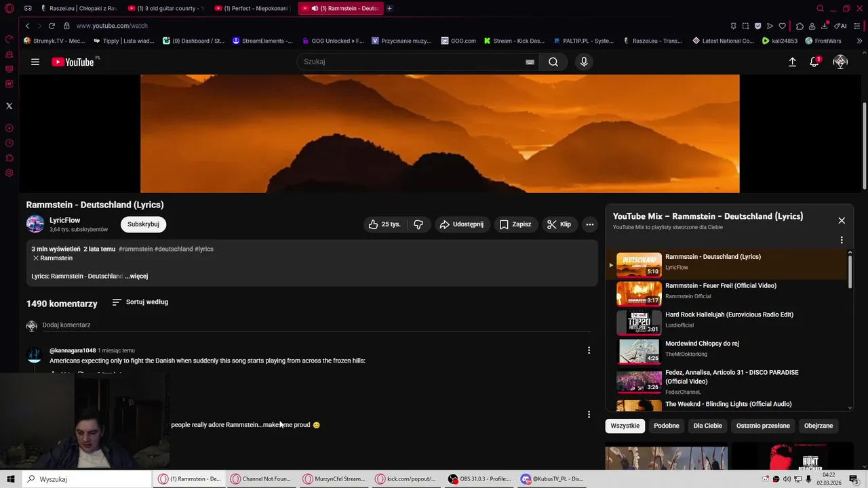Open YouTube Mix playlist options menu
Image resolution: width=868 pixels, height=488 pixels.
click(x=842, y=240)
